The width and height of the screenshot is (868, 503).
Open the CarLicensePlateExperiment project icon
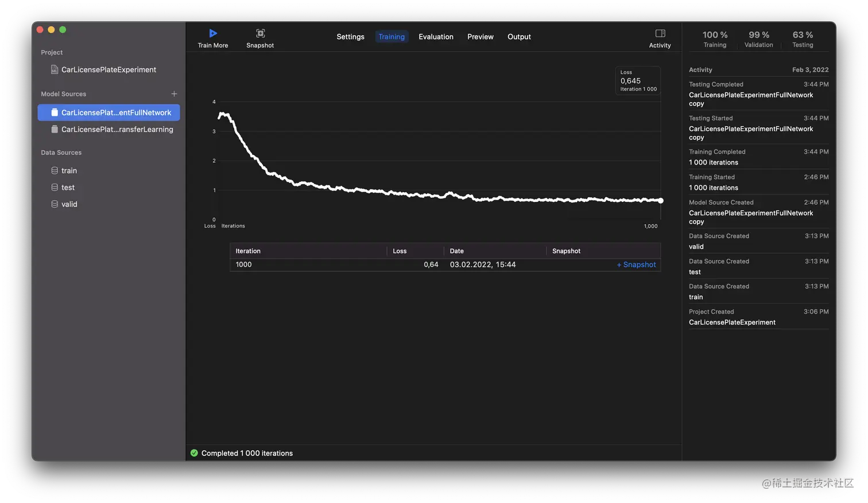click(54, 69)
